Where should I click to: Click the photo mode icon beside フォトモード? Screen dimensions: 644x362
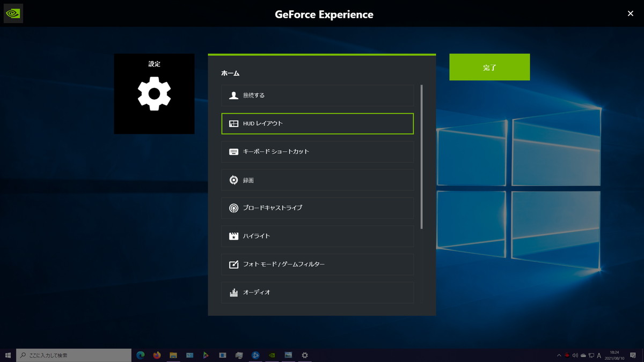[233, 264]
